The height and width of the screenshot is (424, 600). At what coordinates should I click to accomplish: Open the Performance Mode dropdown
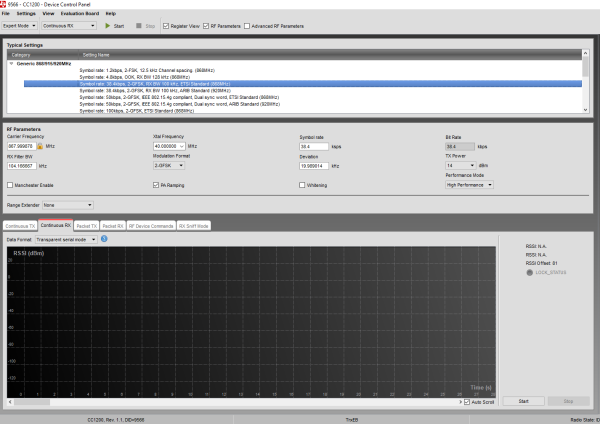point(469,185)
